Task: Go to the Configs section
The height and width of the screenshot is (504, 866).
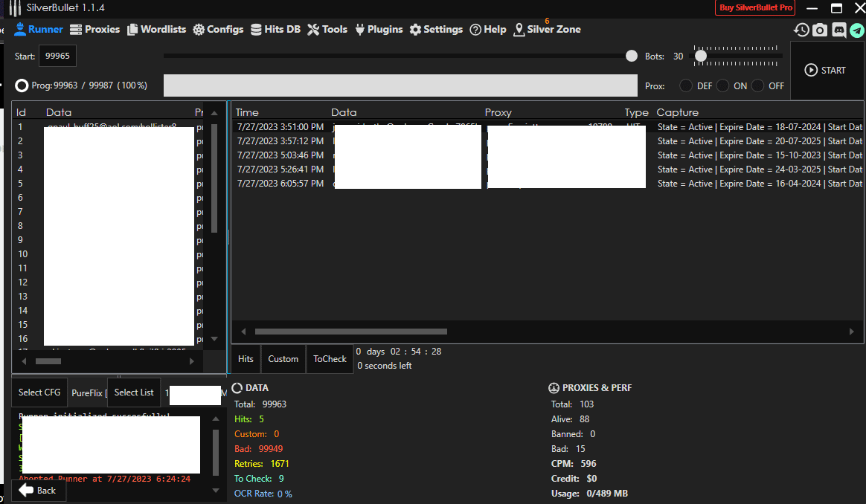Action: (x=218, y=30)
